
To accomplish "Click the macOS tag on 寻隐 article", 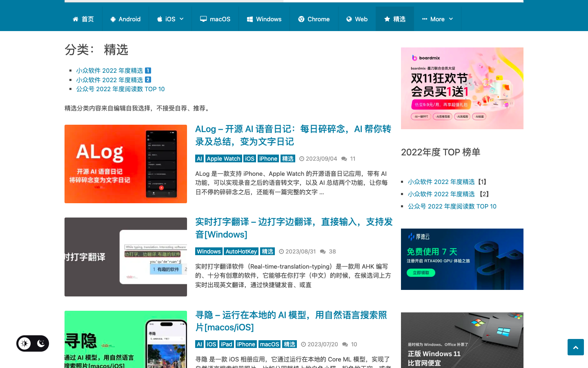I will 269,344.
